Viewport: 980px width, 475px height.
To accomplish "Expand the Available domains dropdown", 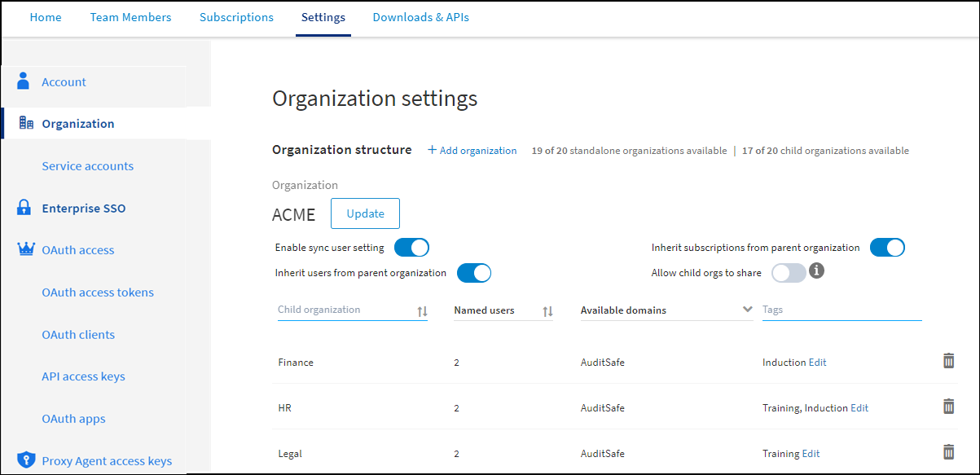I will [747, 310].
